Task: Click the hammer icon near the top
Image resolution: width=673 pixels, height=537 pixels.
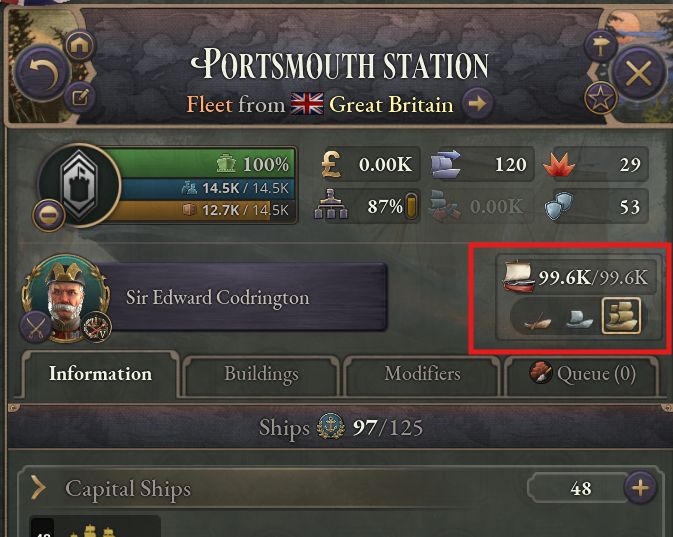Action: pyautogui.click(x=600, y=45)
